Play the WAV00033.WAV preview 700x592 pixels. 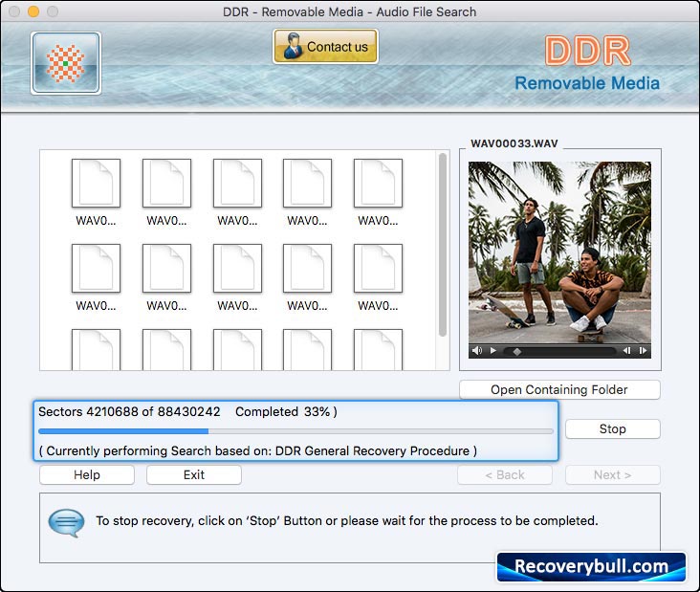click(492, 351)
